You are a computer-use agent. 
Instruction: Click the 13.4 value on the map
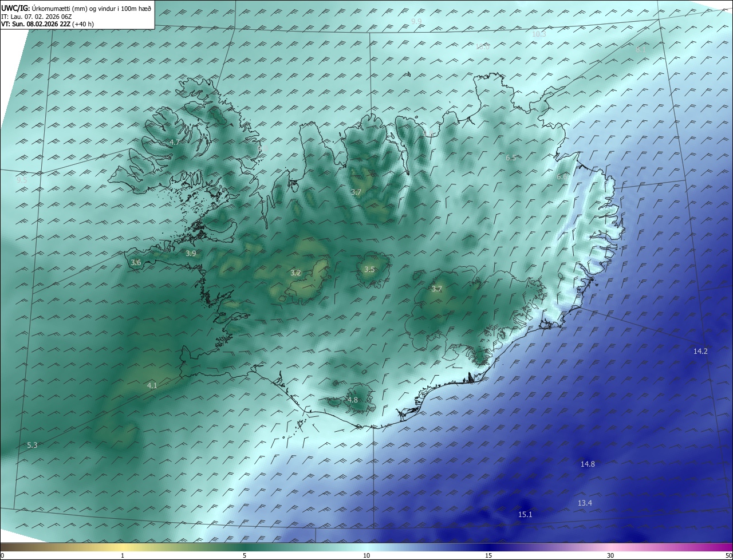click(585, 503)
